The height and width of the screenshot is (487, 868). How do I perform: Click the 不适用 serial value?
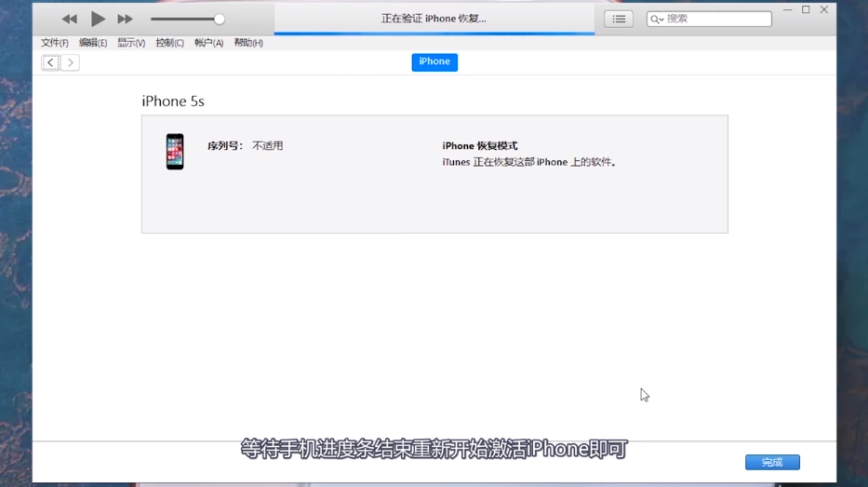tap(267, 145)
